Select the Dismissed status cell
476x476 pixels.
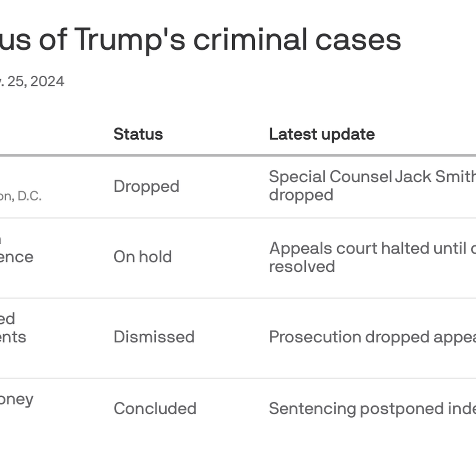[x=154, y=337]
